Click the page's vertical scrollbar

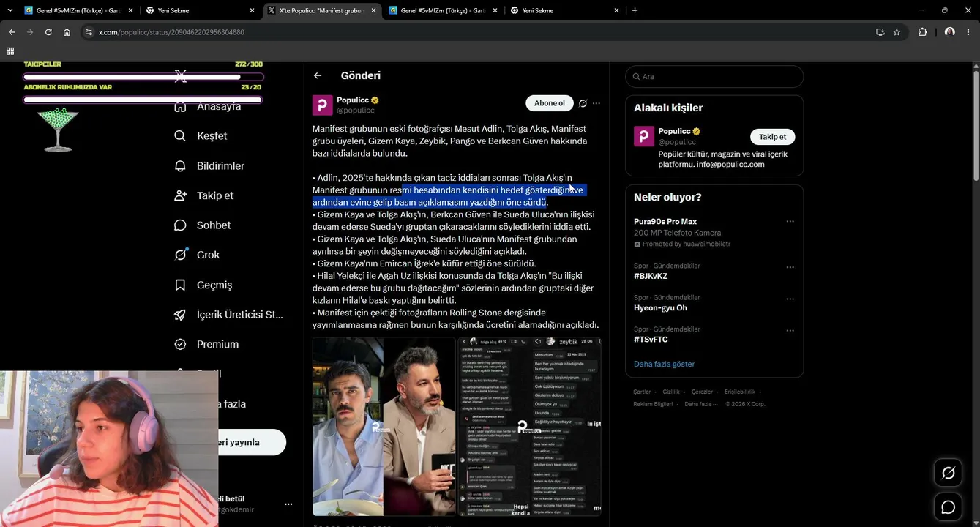pyautogui.click(x=976, y=124)
